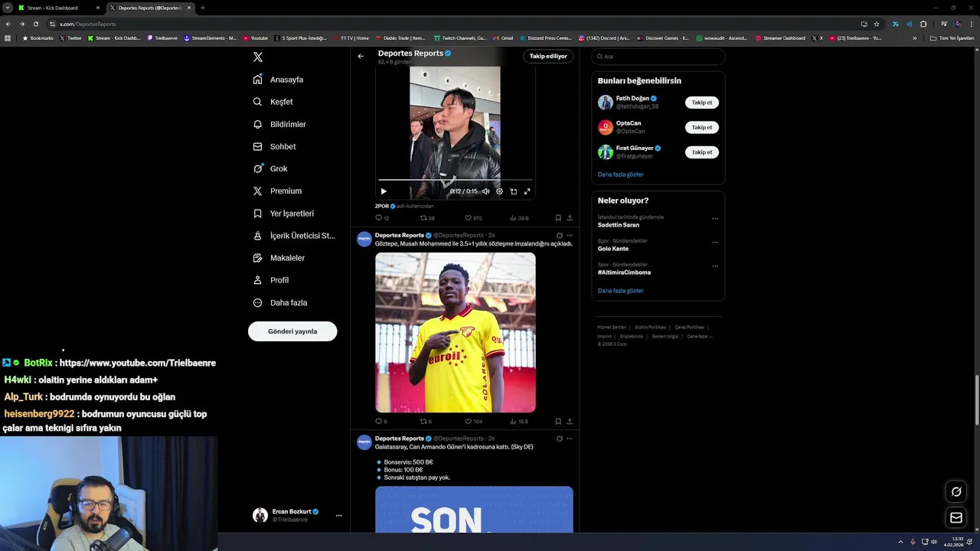
Task: Open the Youtube bookmark
Action: tap(256, 38)
